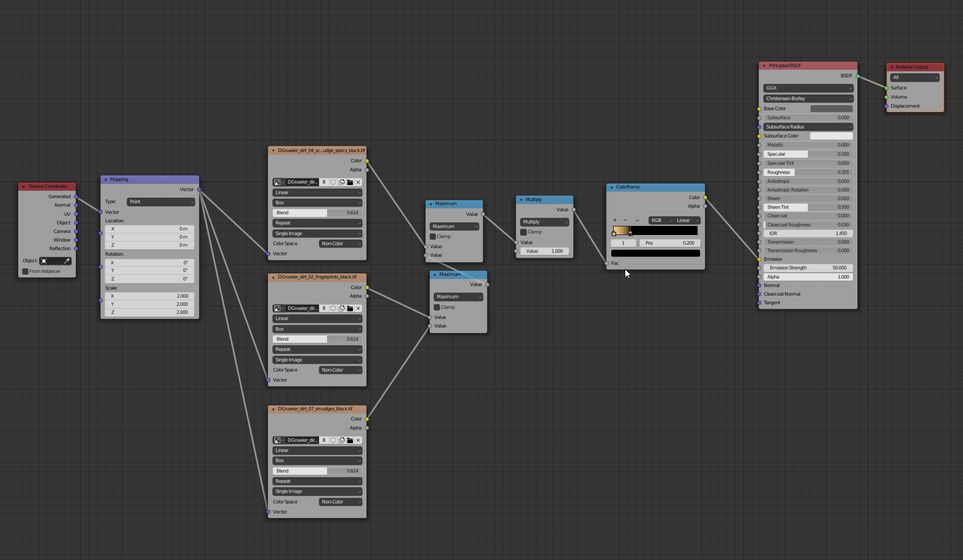Screen dimensions: 963x560
Task: Click user count 8 in smudges node
Action: click(x=324, y=440)
